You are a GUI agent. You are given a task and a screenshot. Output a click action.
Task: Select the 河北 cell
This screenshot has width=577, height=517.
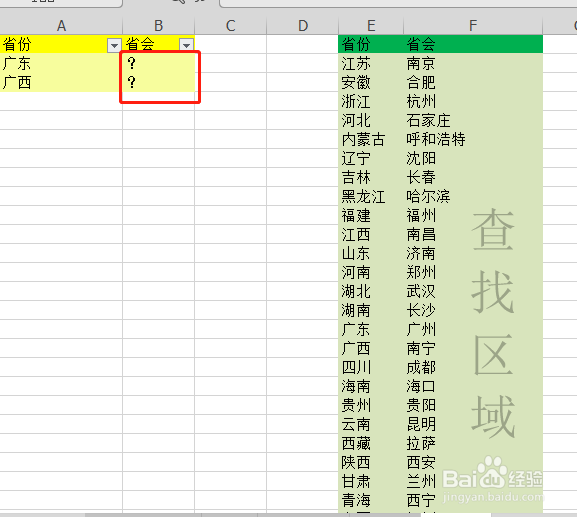[x=371, y=120]
